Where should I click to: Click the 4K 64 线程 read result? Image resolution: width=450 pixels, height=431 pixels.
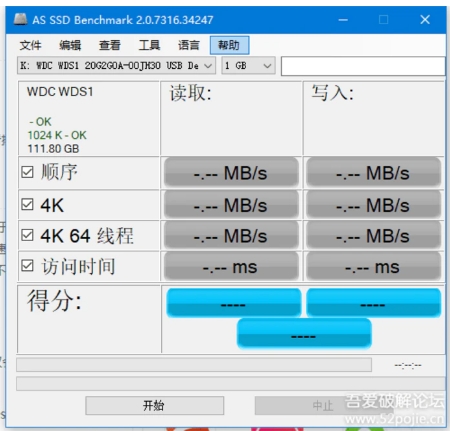click(231, 235)
